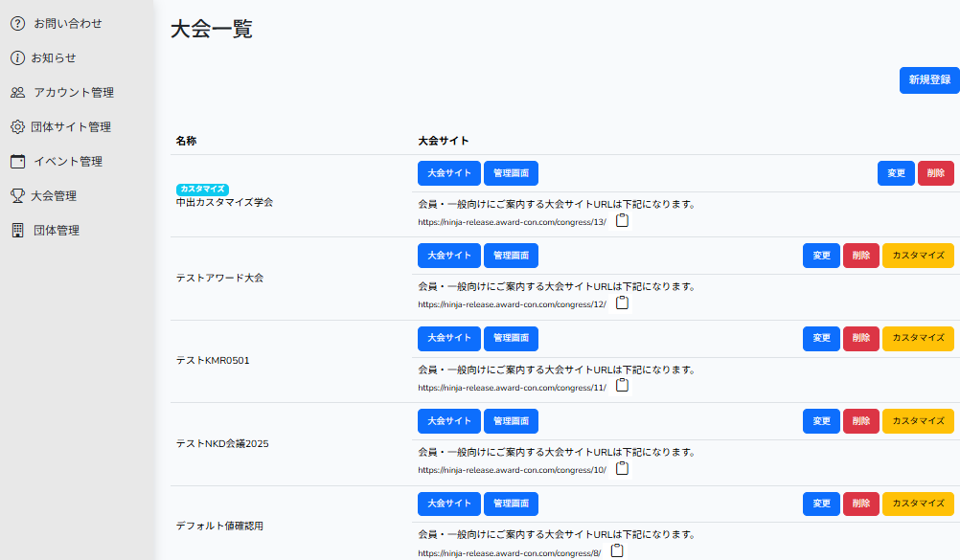
Task: Open 大会サイト for 中出カスタマイズ学会
Action: (448, 173)
